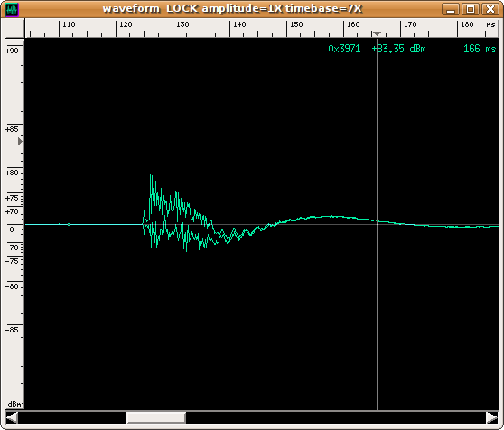Minimize the waveform window
This screenshot has height=430, width=504.
[x=451, y=9]
